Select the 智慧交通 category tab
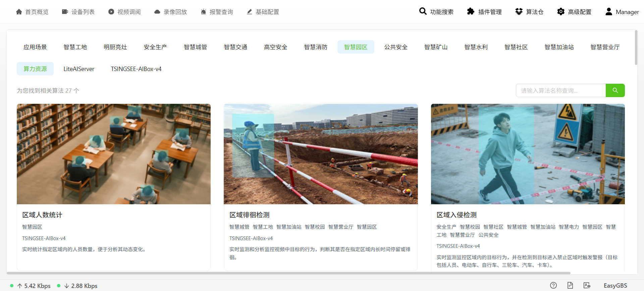This screenshot has width=644, height=291. (x=235, y=47)
